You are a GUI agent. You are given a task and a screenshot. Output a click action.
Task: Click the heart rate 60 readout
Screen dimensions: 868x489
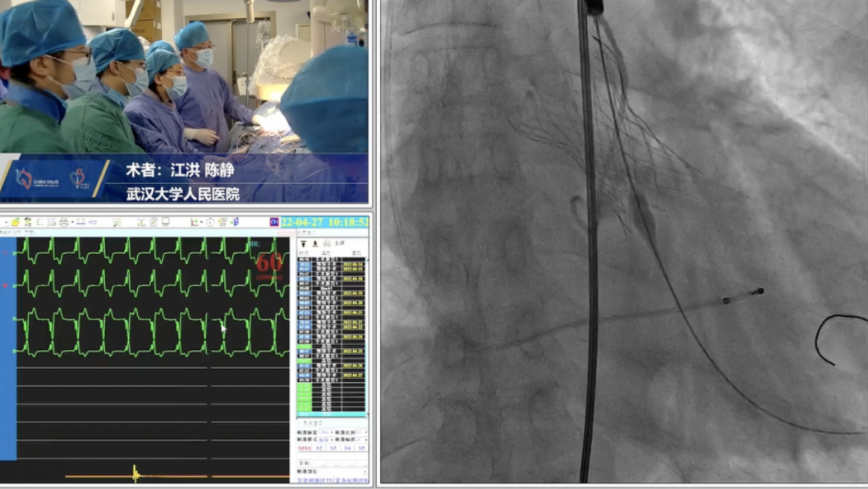coord(269,263)
